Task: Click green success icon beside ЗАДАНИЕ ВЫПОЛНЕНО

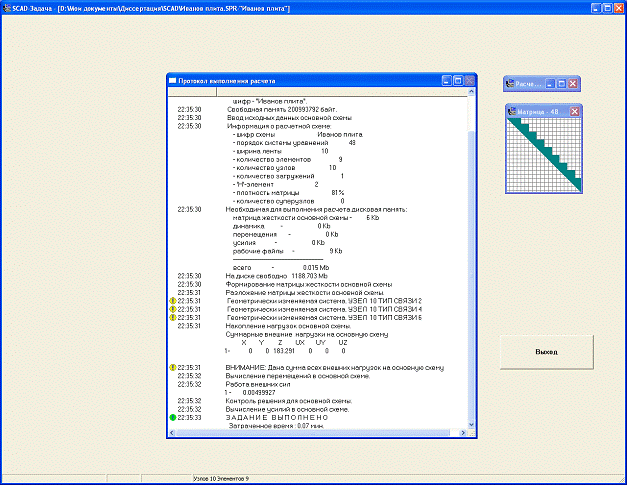Action: click(x=171, y=418)
